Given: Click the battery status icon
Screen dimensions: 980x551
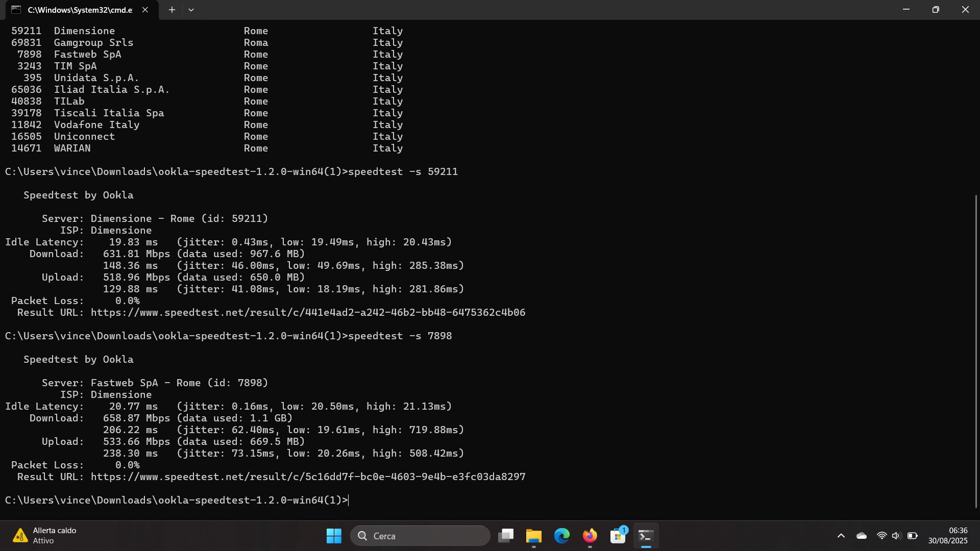Looking at the screenshot, I should (913, 536).
